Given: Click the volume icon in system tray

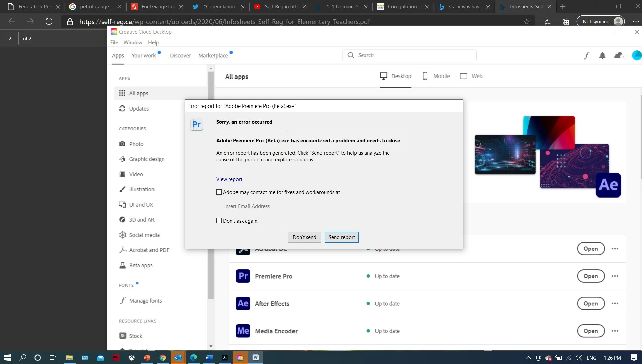Looking at the screenshot, I should pyautogui.click(x=579, y=358).
